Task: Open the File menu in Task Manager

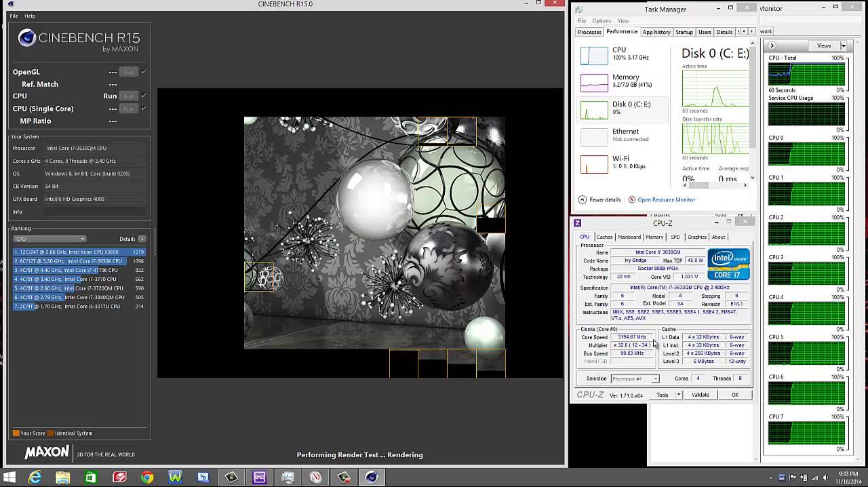Action: click(x=581, y=21)
